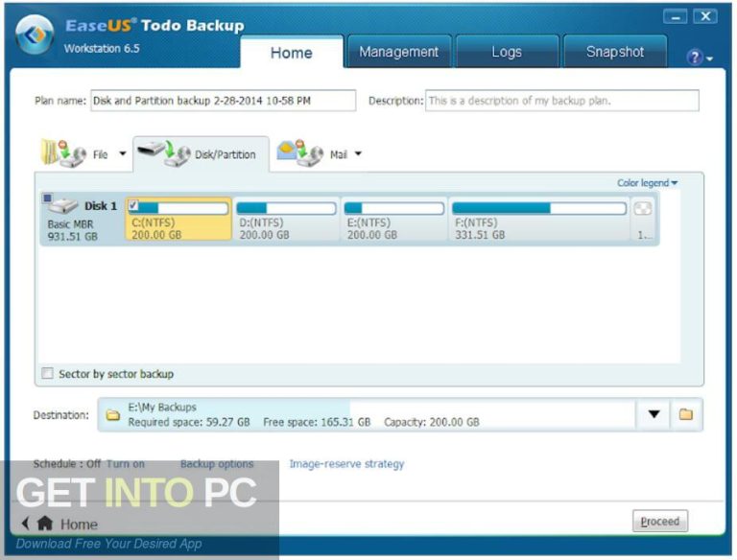Click the Home link at bottom left
This screenshot has width=737, height=560.
click(79, 524)
